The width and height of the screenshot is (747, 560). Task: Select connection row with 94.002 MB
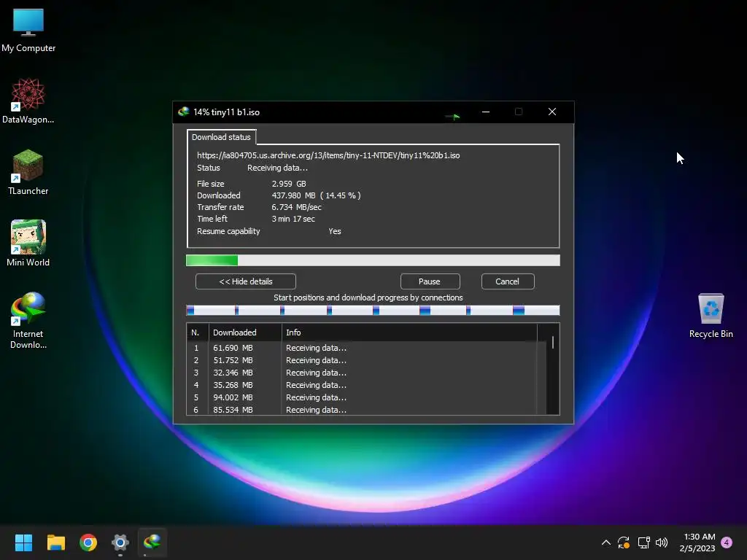point(366,397)
